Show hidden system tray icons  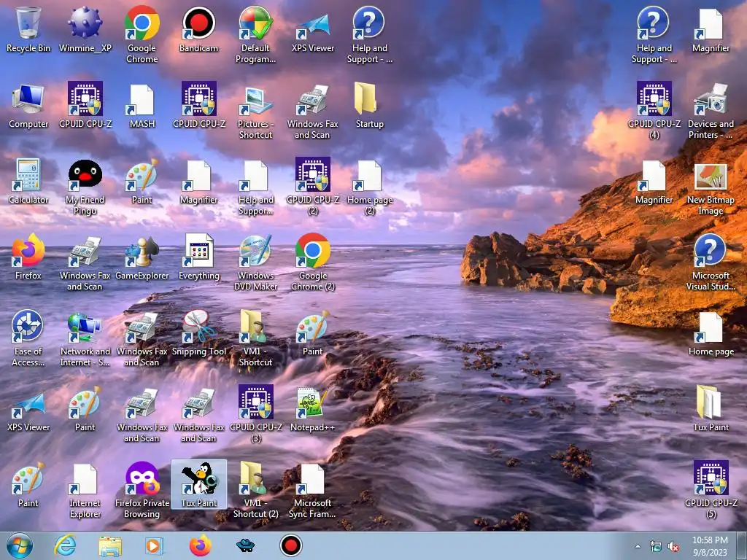click(x=638, y=546)
